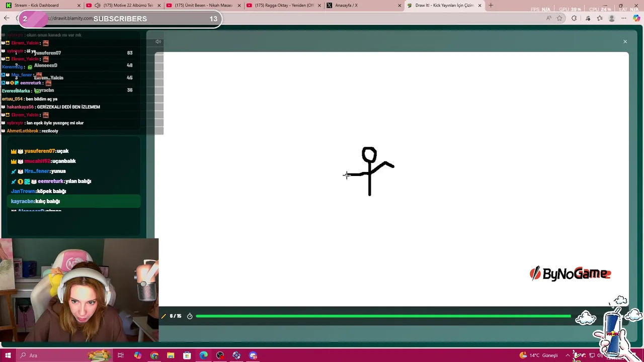The width and height of the screenshot is (644, 362).
Task: Open the browser profile avatar
Action: 612,18
